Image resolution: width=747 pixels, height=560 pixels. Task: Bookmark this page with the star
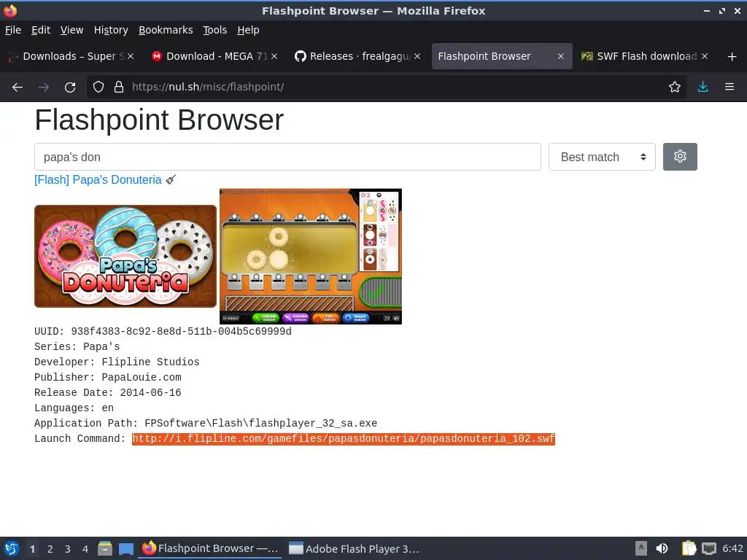pyautogui.click(x=675, y=87)
